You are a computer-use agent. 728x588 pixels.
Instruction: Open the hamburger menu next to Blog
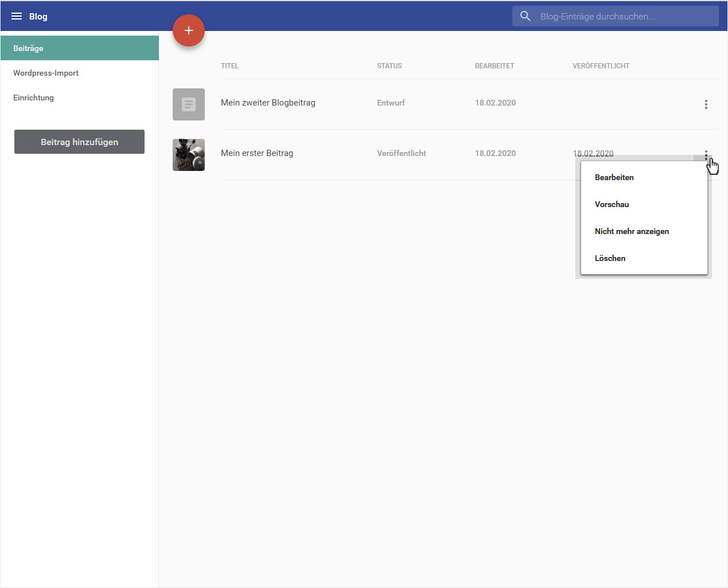(17, 16)
